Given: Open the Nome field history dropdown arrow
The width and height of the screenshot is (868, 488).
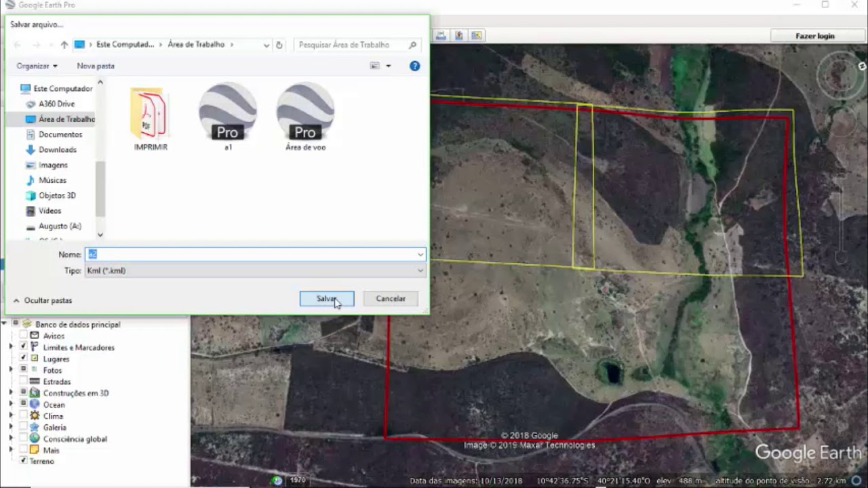Looking at the screenshot, I should point(420,254).
